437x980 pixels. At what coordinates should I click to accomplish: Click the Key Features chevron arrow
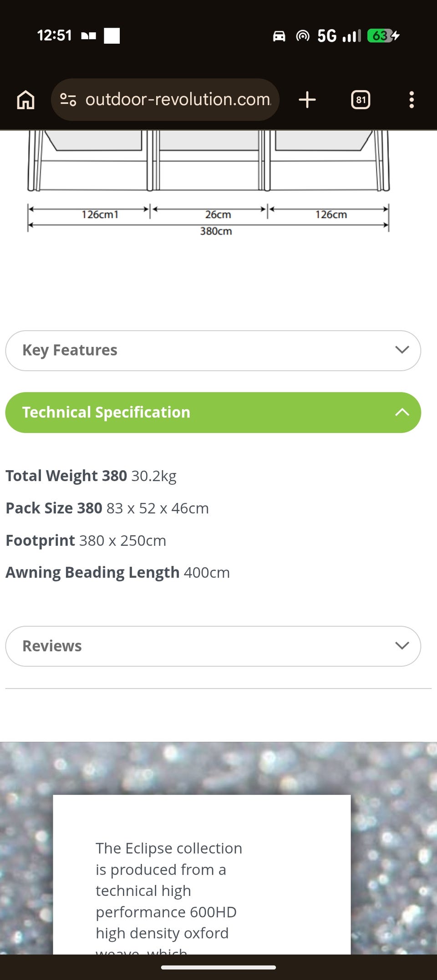402,350
